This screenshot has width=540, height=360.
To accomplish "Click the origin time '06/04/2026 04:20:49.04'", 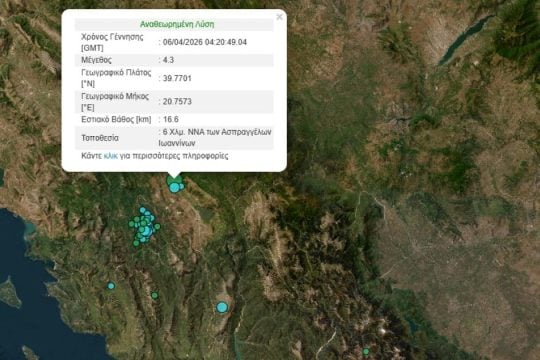I will click(x=205, y=42).
